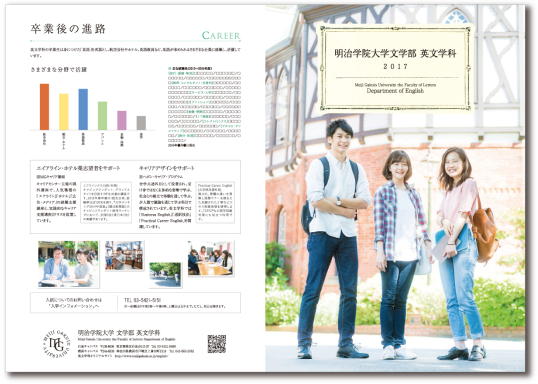Select the purple bar in the chart
538x384 pixels.
click(122, 120)
